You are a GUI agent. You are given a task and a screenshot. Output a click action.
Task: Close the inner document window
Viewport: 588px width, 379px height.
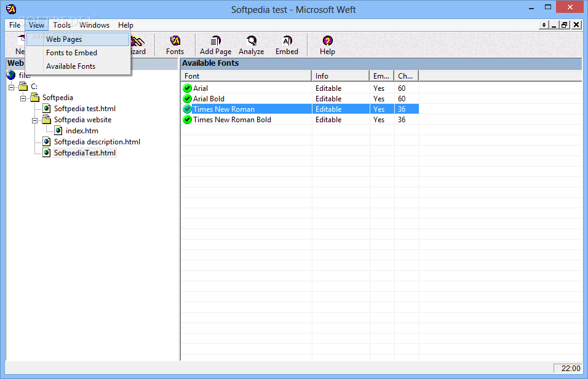576,25
